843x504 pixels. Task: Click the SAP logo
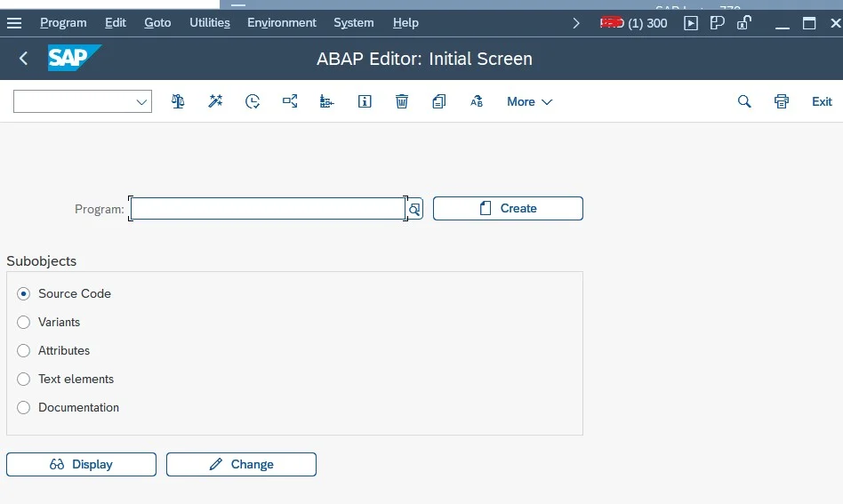click(74, 58)
